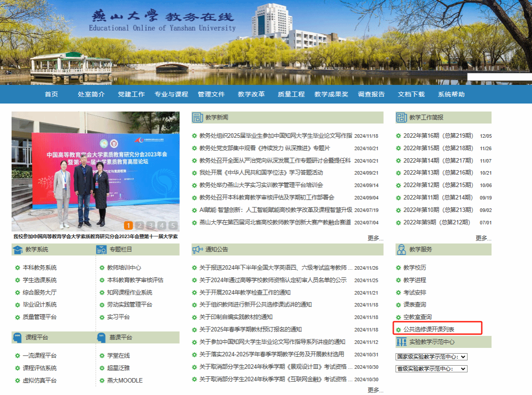Click the 教学新闻 section header icon
This screenshot has width=532, height=395.
[197, 117]
